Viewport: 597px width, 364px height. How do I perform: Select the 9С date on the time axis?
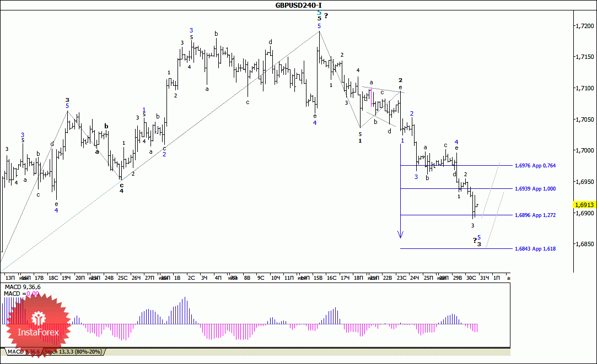(261, 278)
